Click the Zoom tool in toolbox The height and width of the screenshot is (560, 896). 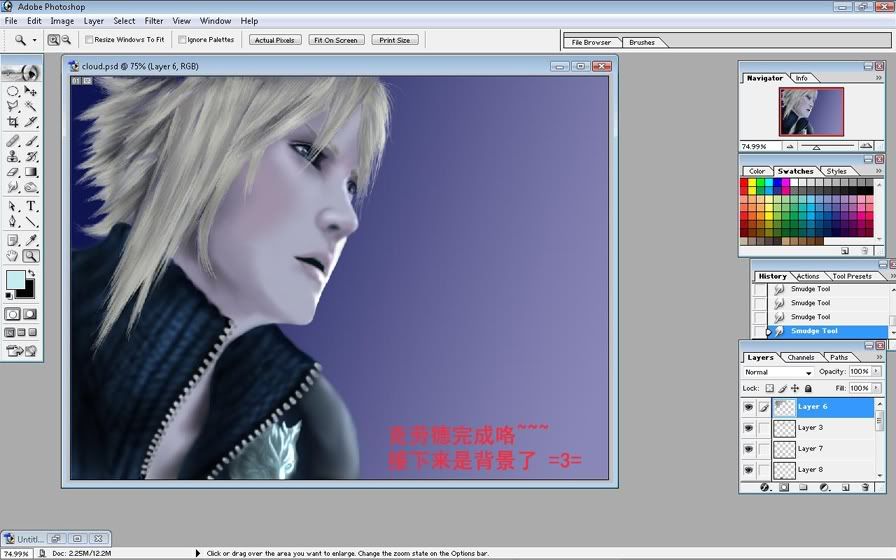[30, 256]
